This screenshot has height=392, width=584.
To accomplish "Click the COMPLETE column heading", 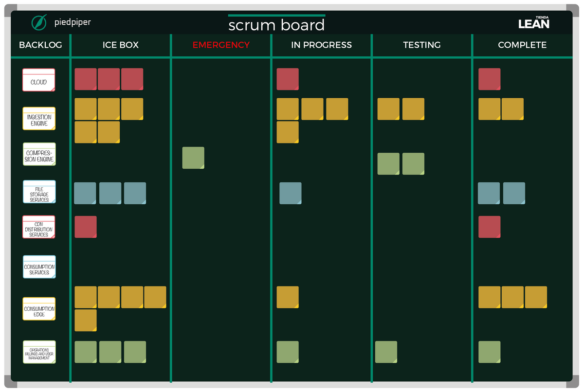I will (522, 45).
